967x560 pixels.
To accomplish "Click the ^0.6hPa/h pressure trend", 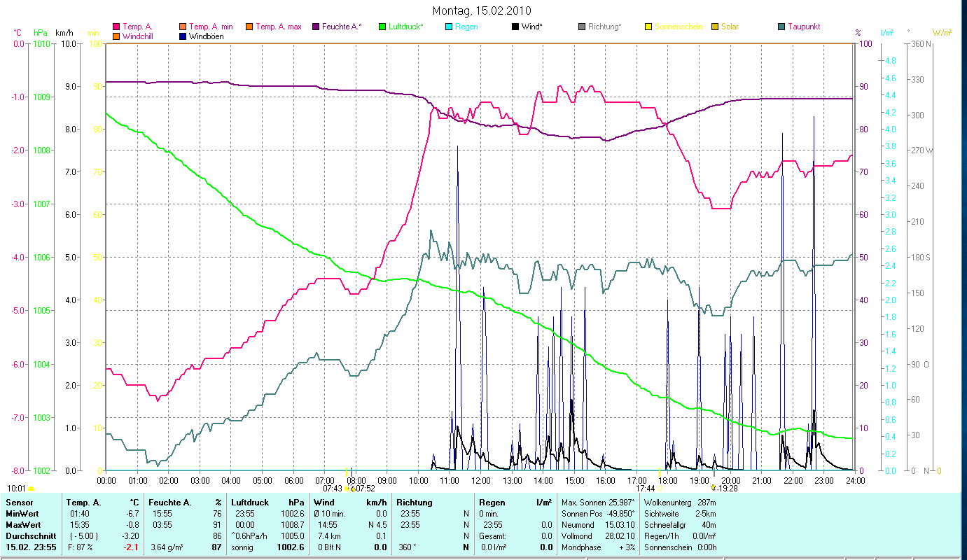I will tap(251, 535).
